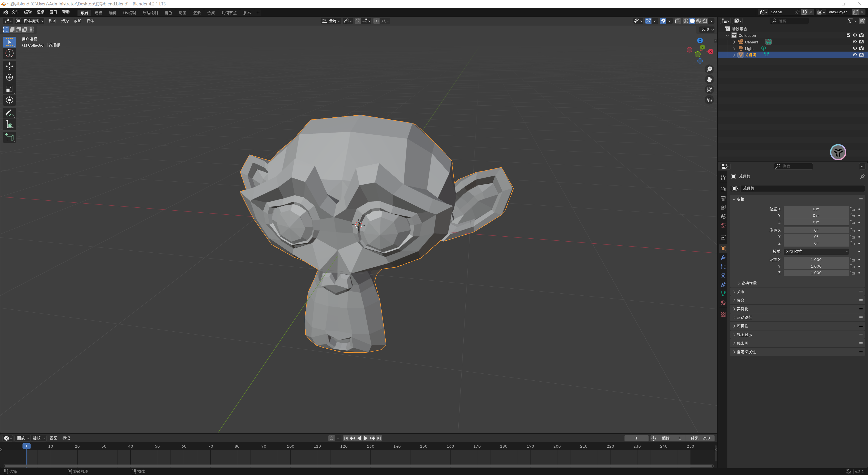
Task: Click the pan view hand icon
Action: pos(709,80)
